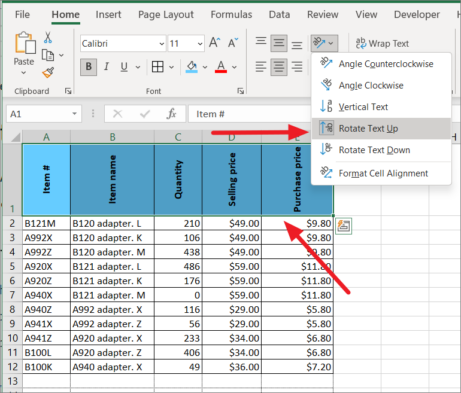Open the Formulas tab
Image resolution: width=461 pixels, height=393 pixels.
pos(231,15)
